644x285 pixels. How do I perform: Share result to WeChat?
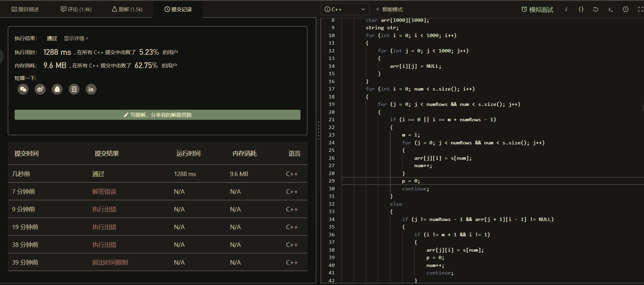(x=23, y=89)
